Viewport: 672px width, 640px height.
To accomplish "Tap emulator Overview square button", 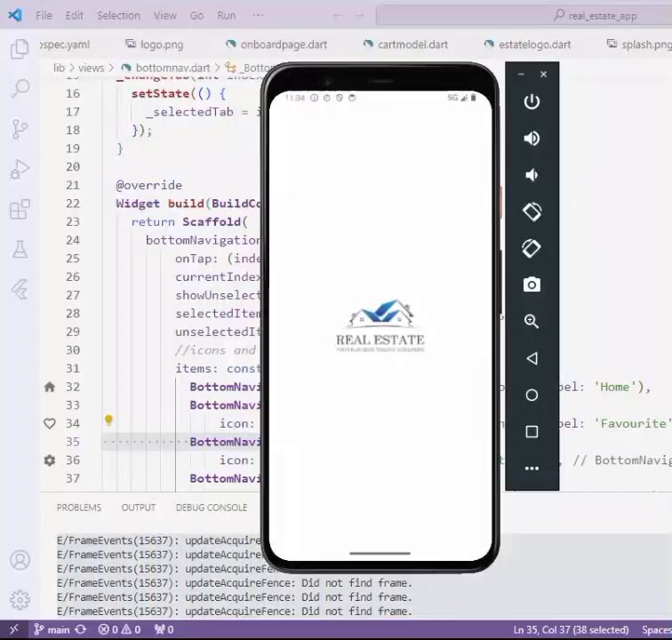I will click(532, 432).
